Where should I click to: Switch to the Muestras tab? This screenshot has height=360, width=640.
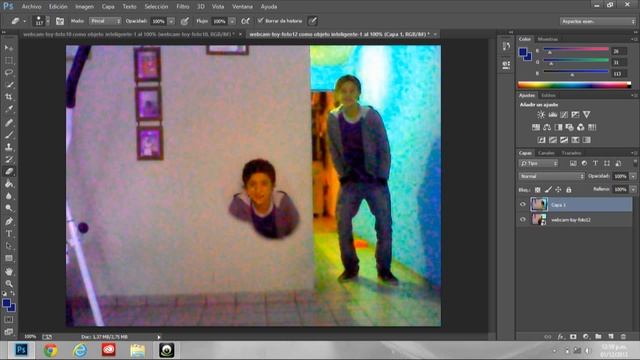tap(547, 39)
